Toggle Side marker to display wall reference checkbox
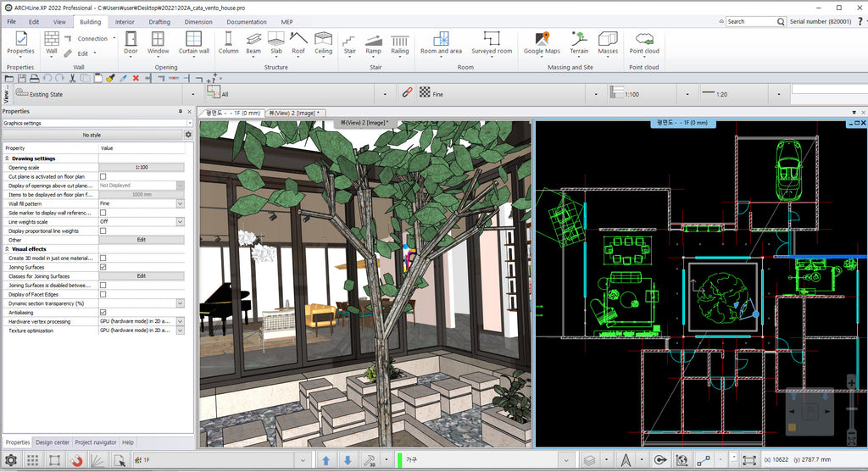 coord(103,213)
